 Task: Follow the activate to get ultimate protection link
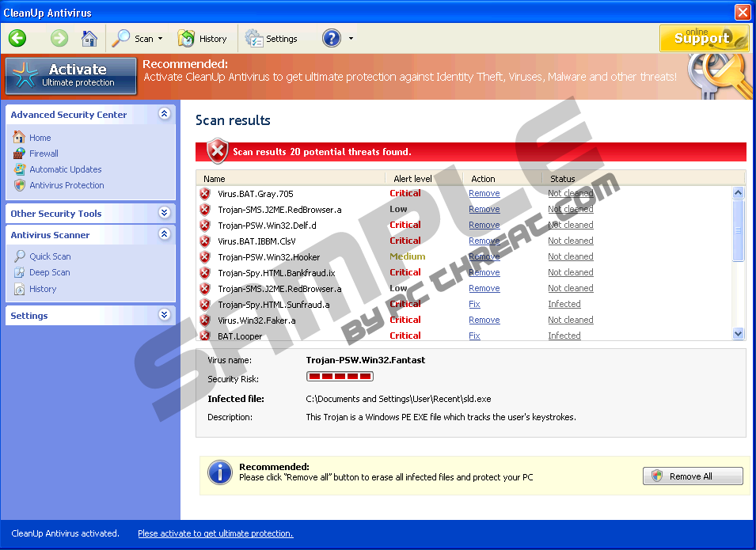(215, 533)
